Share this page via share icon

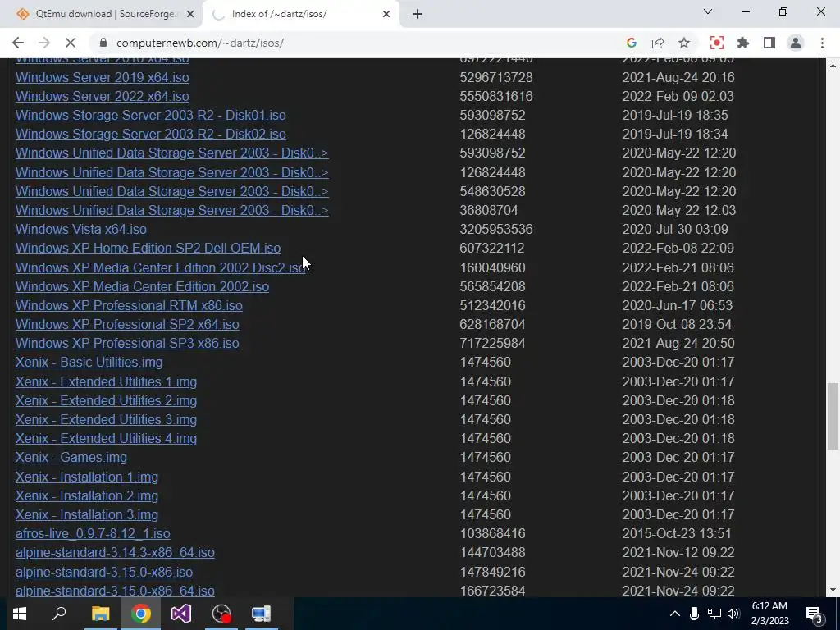click(x=657, y=43)
